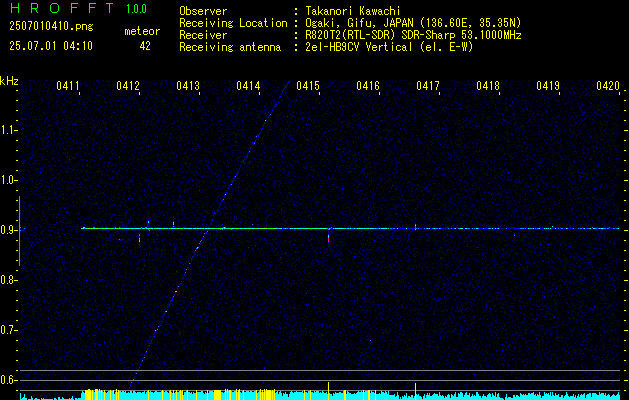The height and width of the screenshot is (400, 629).
Task: Click the Receiver field label
Action: tap(203, 35)
